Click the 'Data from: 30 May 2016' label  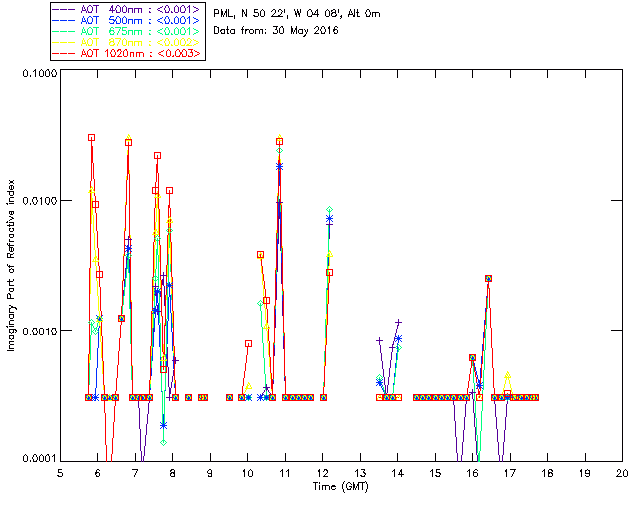[x=276, y=31]
